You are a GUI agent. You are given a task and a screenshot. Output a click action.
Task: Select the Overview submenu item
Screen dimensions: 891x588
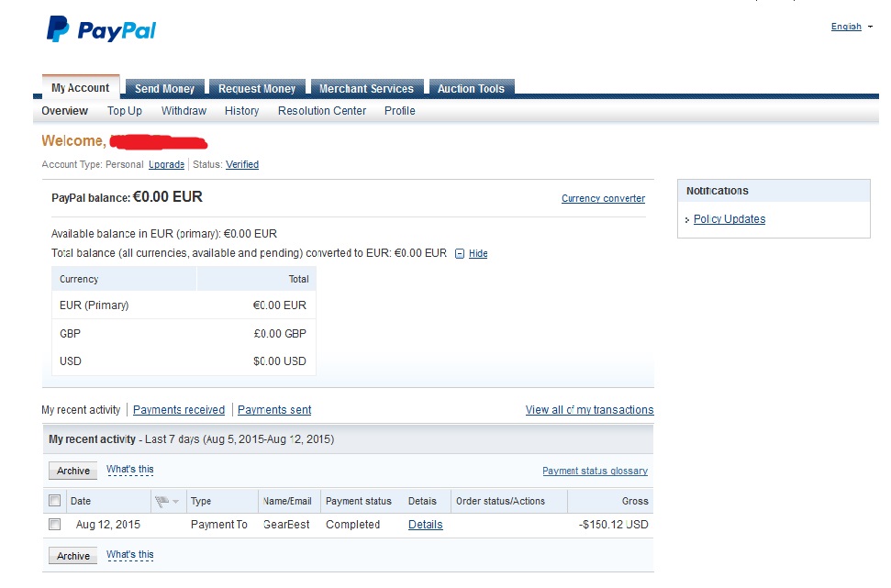click(65, 111)
